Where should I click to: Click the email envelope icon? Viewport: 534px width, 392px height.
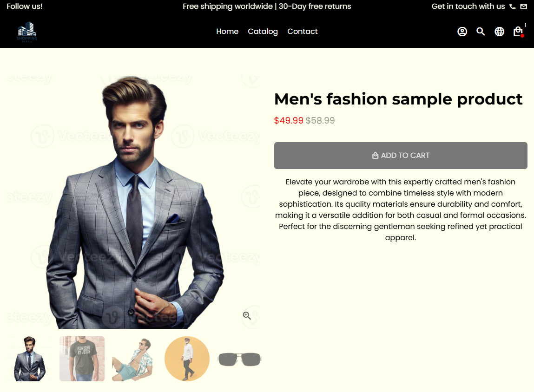click(524, 7)
